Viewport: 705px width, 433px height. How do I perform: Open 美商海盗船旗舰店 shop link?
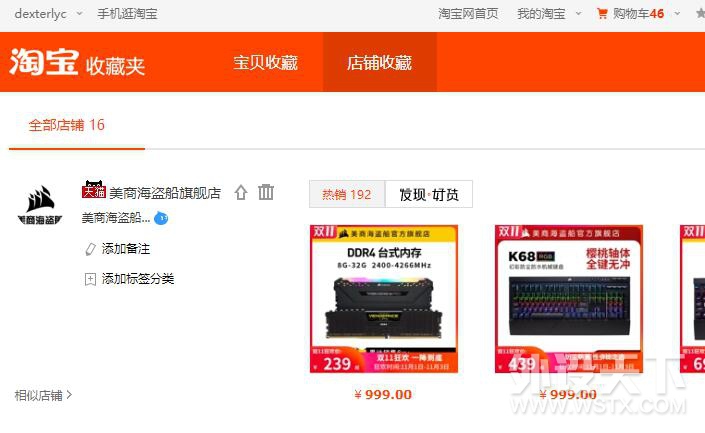165,193
